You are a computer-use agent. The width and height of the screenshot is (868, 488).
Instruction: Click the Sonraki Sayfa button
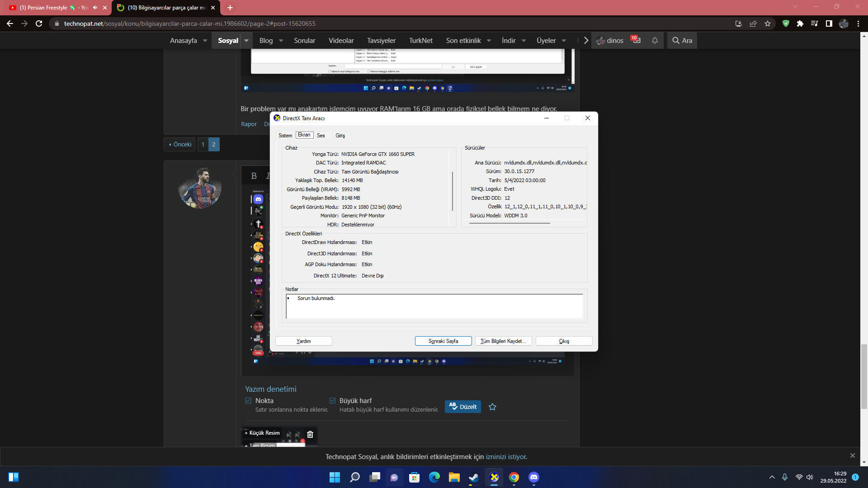[x=443, y=341]
